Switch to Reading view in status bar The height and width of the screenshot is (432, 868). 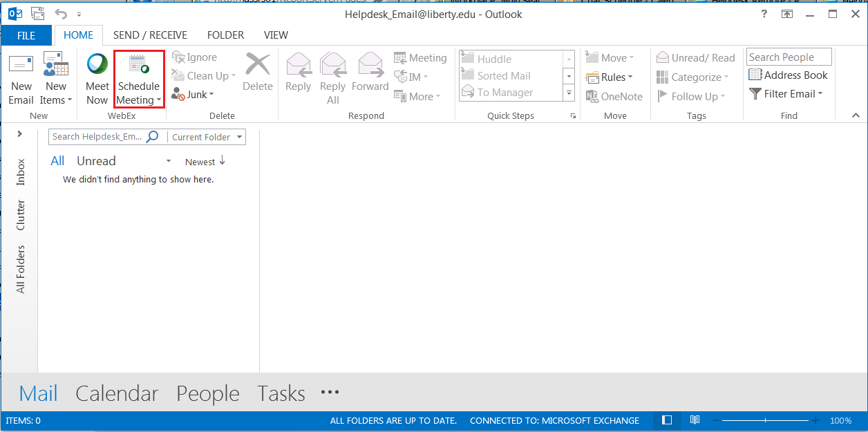point(695,420)
